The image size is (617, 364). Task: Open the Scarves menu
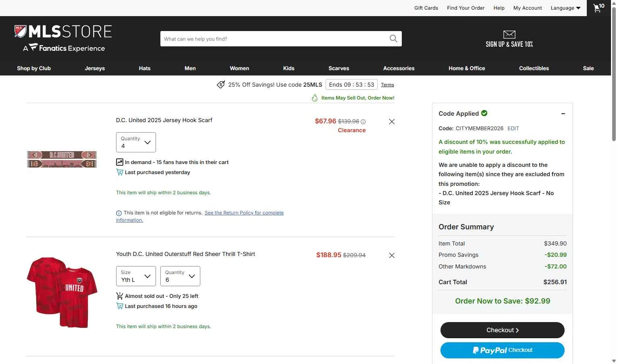(339, 68)
